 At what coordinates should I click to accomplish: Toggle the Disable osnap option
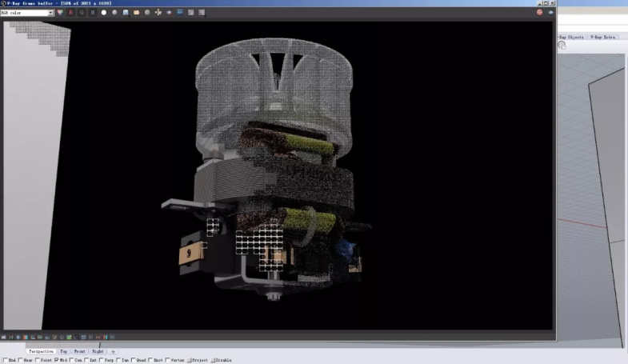[x=213, y=360]
